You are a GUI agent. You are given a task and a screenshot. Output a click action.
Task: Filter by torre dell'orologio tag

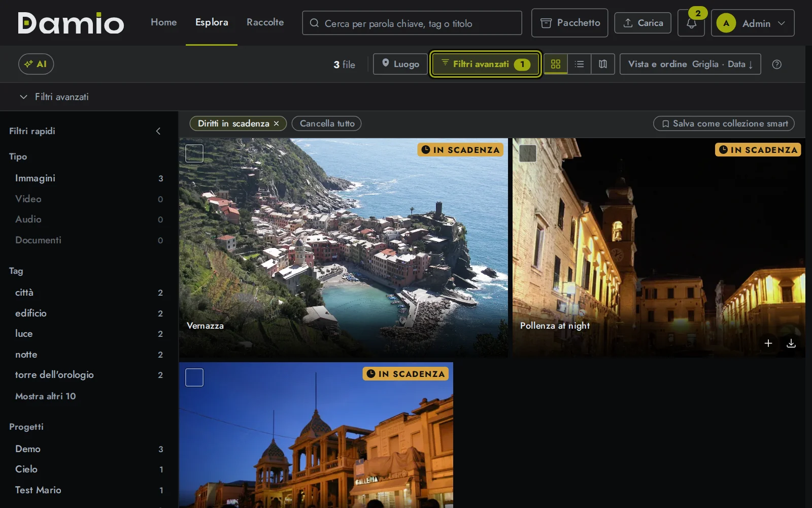coord(89,375)
